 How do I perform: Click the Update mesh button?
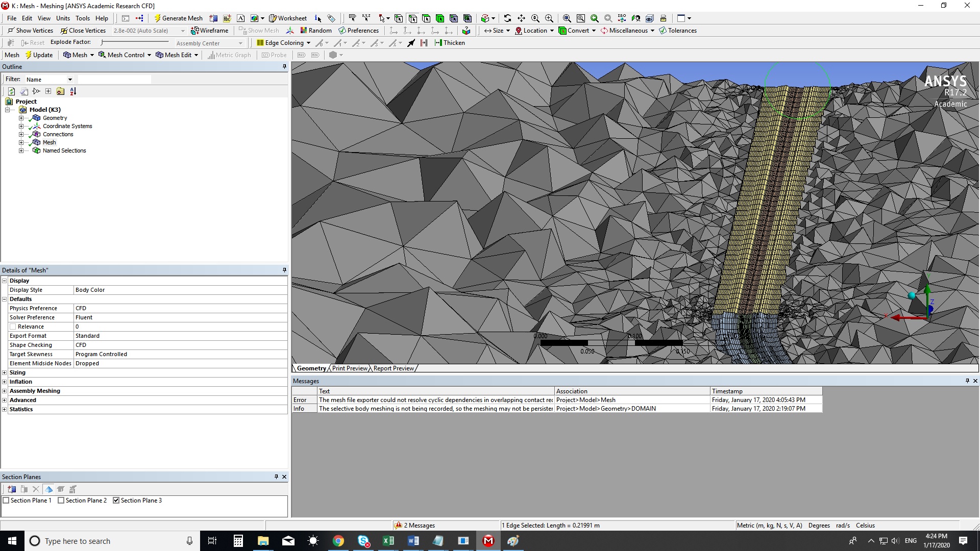coord(39,55)
